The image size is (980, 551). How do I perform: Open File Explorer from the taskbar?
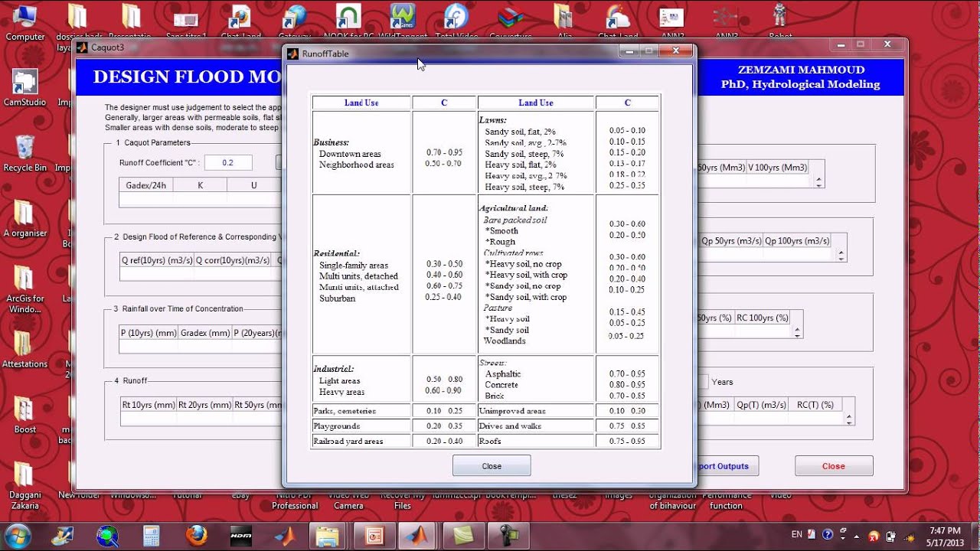pyautogui.click(x=328, y=535)
